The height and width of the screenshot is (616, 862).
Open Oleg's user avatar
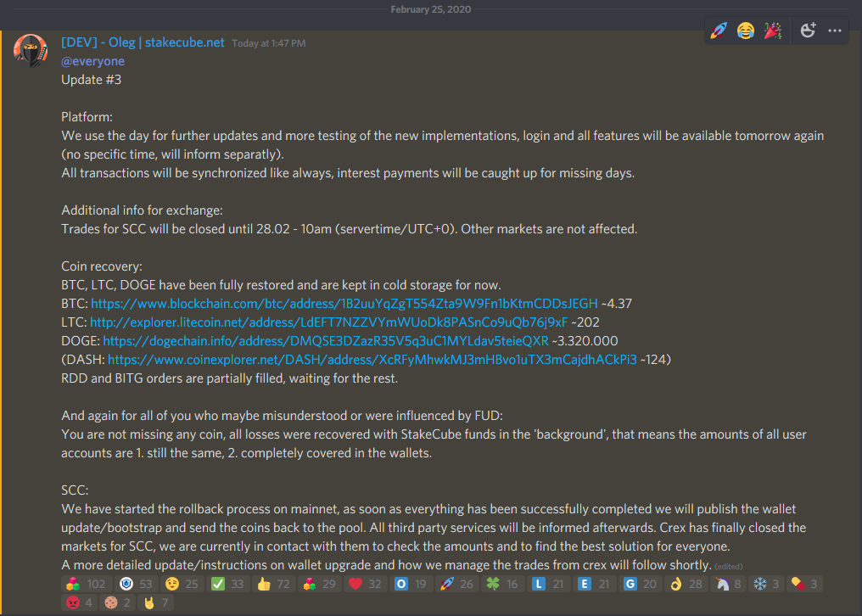click(31, 51)
